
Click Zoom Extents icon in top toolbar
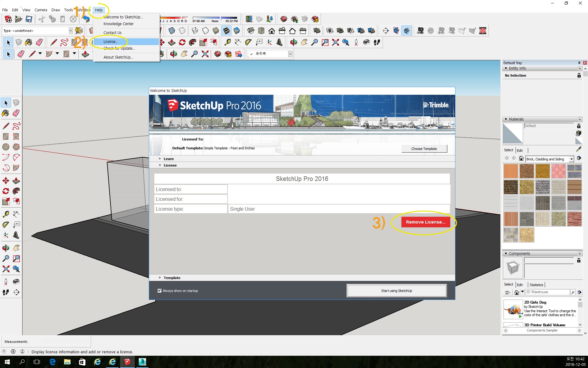pyautogui.click(x=335, y=42)
